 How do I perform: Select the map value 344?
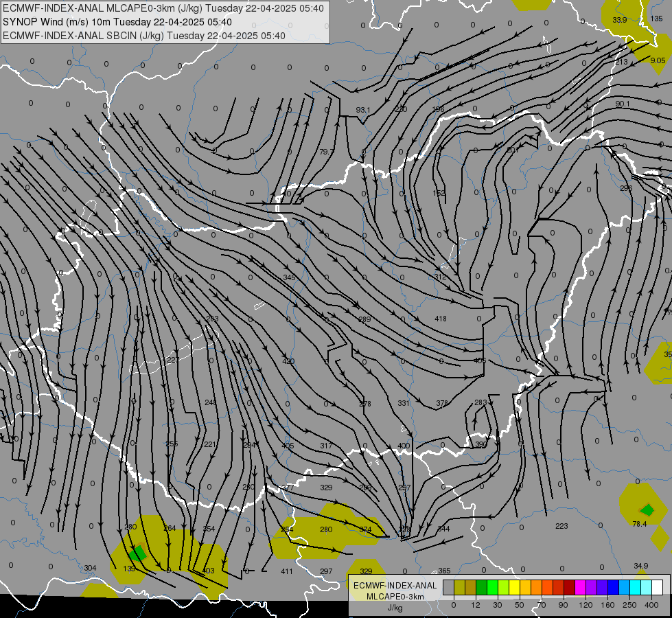coord(443,529)
